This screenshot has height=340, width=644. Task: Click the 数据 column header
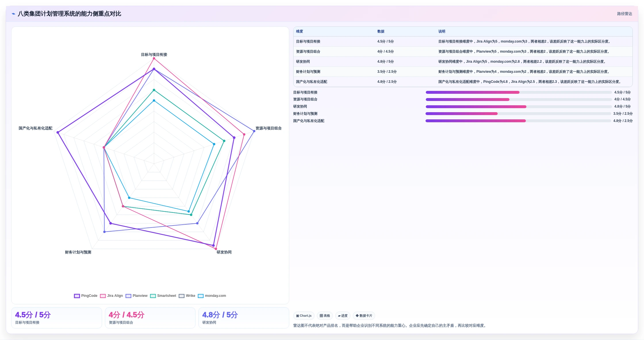tap(381, 31)
